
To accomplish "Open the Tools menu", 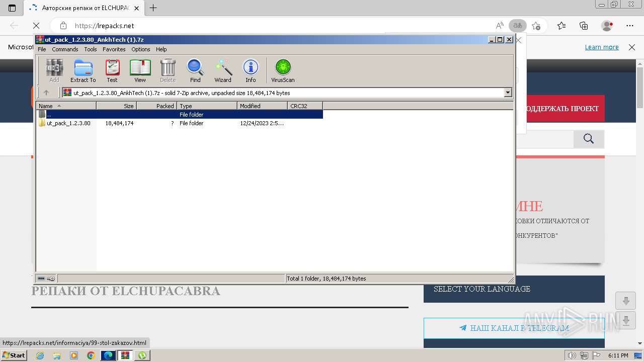I will point(91,49).
